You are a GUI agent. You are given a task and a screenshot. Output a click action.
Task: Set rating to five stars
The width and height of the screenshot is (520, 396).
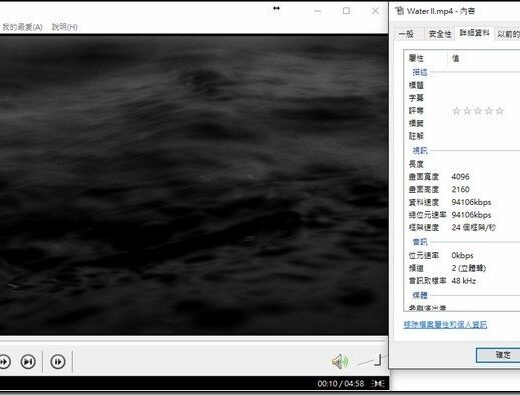(499, 111)
